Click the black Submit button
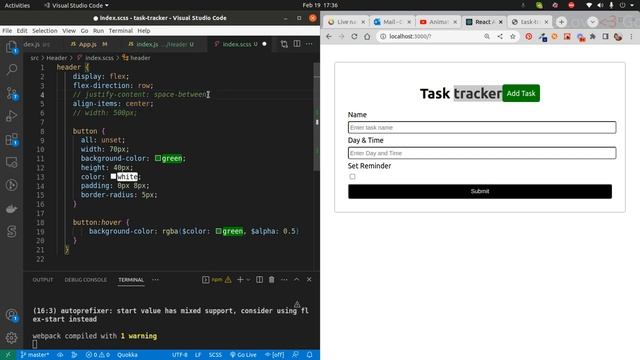Viewport: 640px width, 360px height. (480, 191)
